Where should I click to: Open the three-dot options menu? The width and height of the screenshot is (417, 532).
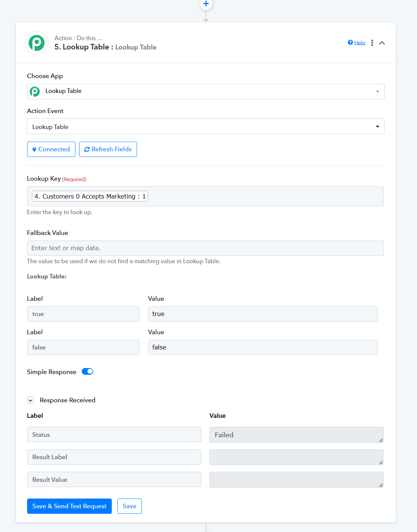372,43
